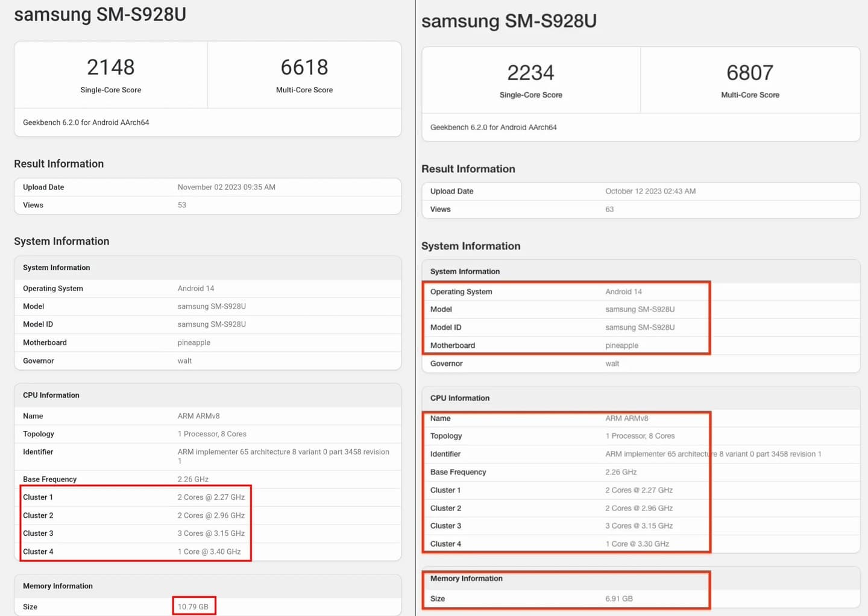Select the right Views count 63
Screen dimensions: 868x616
pyautogui.click(x=609, y=209)
